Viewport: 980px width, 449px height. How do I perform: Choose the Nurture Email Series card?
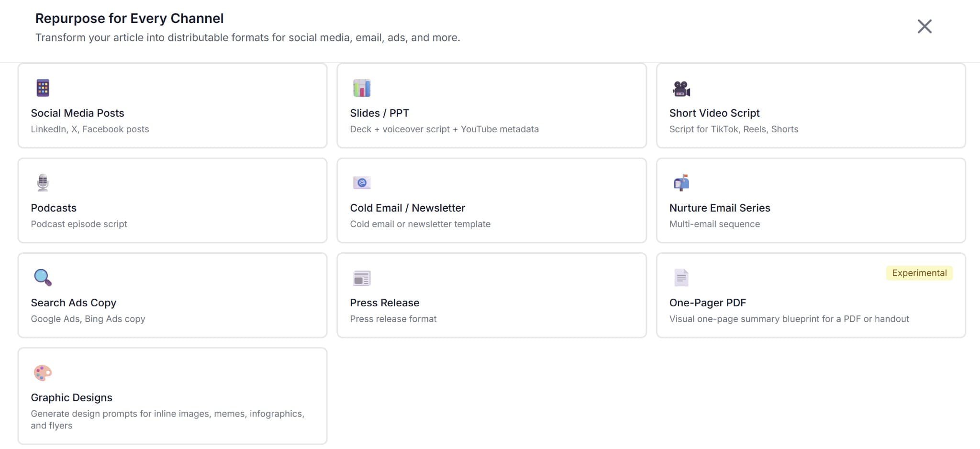pyautogui.click(x=810, y=200)
